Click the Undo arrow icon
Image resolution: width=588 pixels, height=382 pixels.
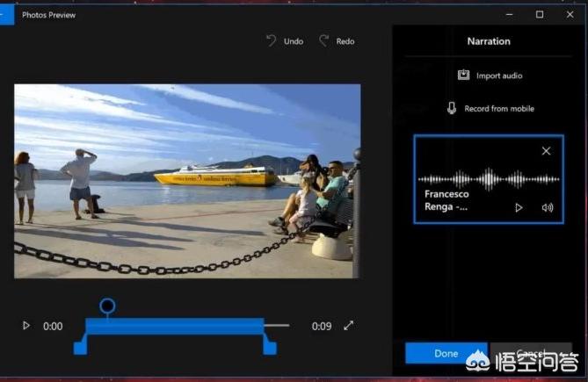click(271, 41)
